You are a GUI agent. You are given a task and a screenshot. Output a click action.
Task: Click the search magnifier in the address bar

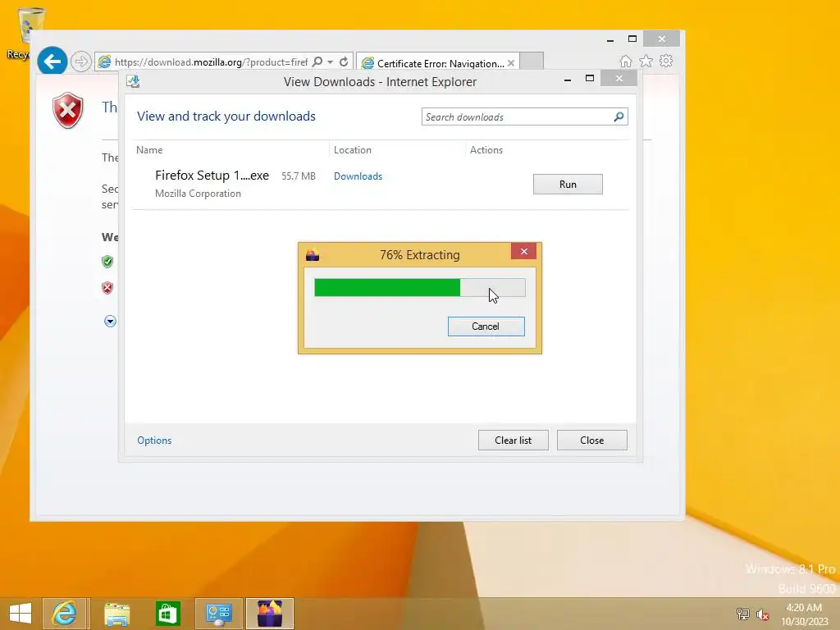pos(317,62)
